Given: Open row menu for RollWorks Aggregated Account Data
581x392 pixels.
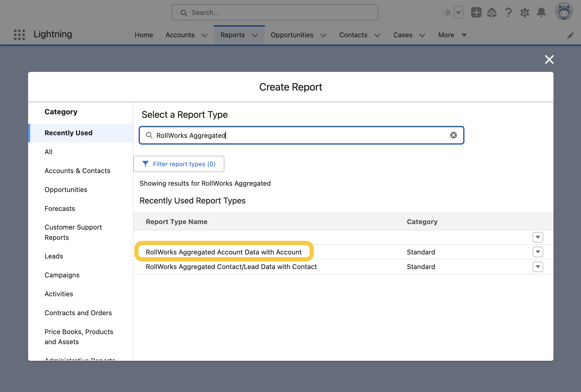Looking at the screenshot, I should tap(538, 252).
